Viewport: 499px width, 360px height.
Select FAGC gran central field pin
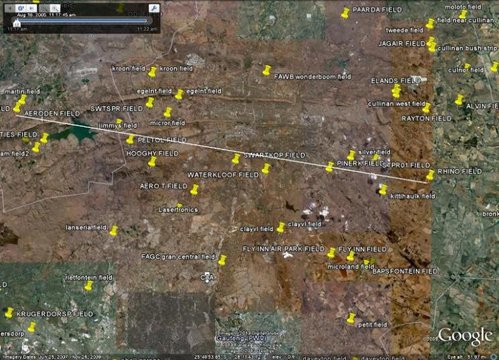pos(222,260)
